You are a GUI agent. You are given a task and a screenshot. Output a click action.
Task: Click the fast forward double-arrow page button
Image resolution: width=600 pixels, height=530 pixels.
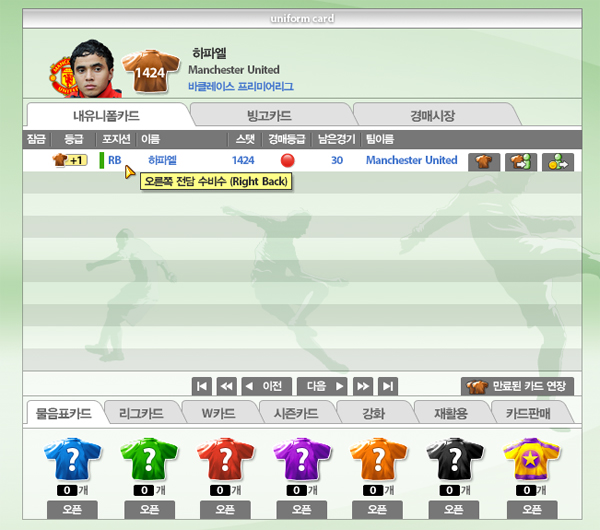(x=363, y=386)
